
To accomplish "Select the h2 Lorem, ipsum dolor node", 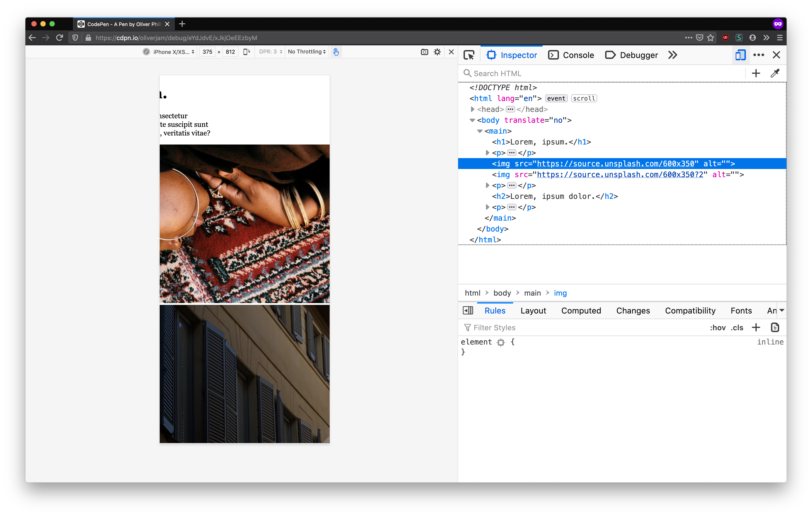I will pos(555,196).
